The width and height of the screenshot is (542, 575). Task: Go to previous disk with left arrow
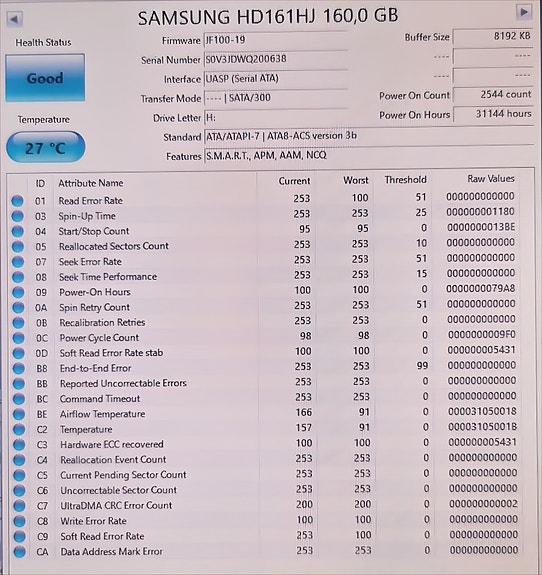pos(15,19)
